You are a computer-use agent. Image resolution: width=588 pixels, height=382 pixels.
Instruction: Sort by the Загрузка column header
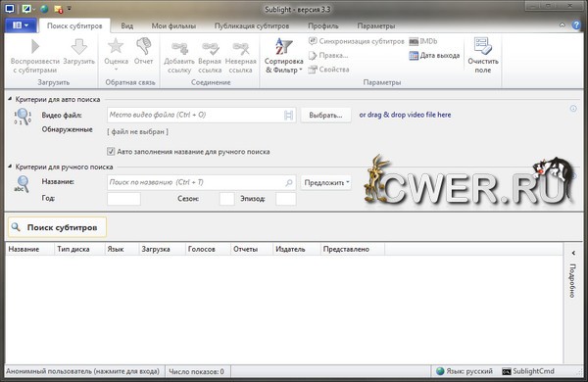tap(162, 250)
